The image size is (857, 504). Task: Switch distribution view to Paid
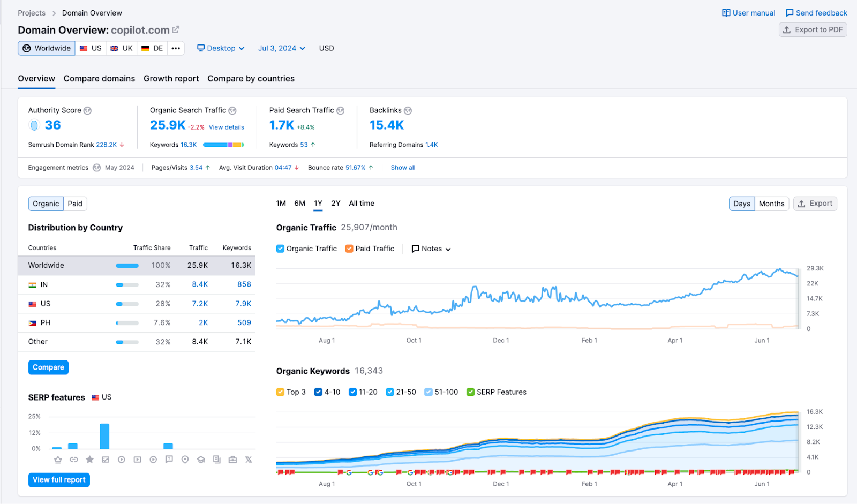pyautogui.click(x=75, y=204)
